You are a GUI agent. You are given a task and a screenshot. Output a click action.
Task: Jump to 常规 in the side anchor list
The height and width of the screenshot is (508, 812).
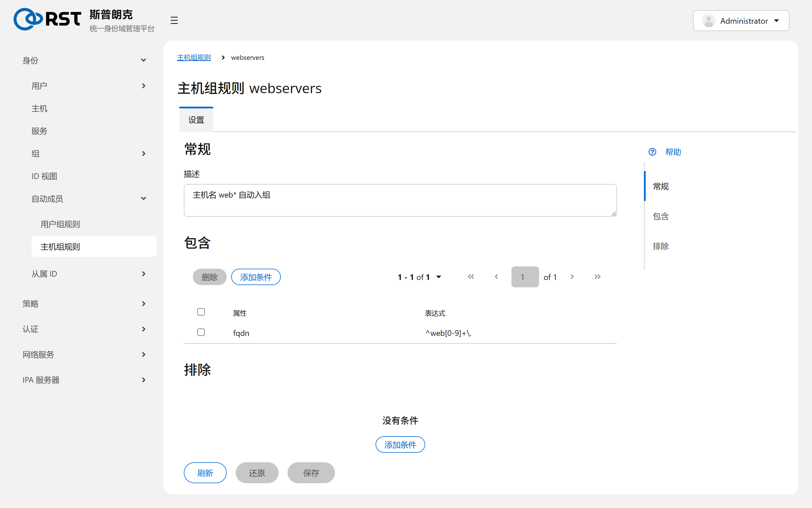click(660, 186)
